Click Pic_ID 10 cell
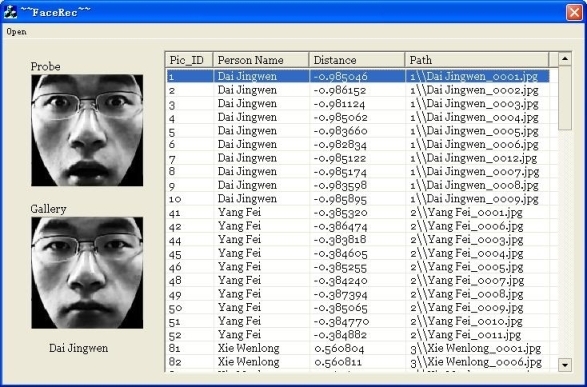587x387 pixels. [175, 199]
